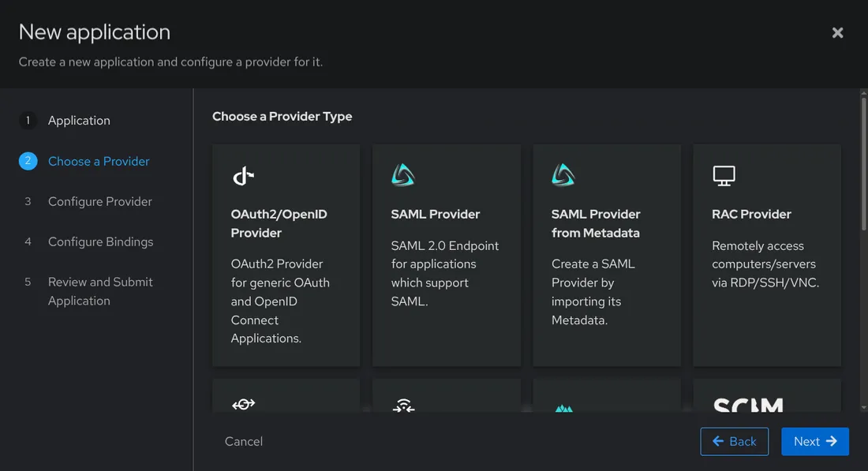The width and height of the screenshot is (868, 471).
Task: Click the SAML Provider from Metadata icon
Action: click(563, 175)
